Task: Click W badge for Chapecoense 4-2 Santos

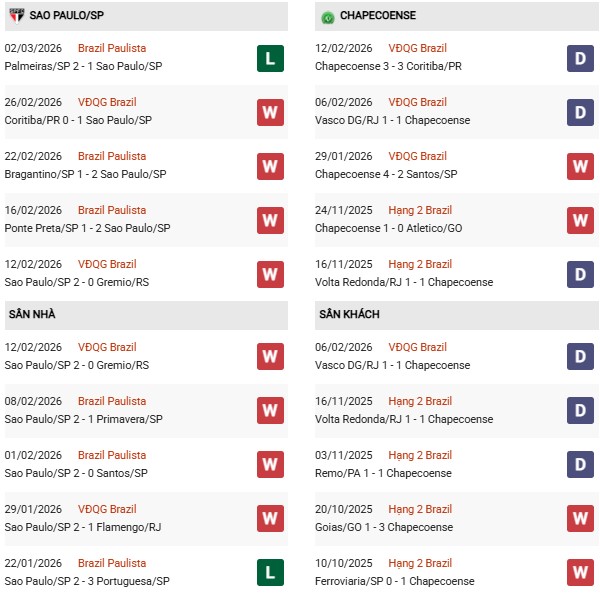Action: pyautogui.click(x=581, y=166)
